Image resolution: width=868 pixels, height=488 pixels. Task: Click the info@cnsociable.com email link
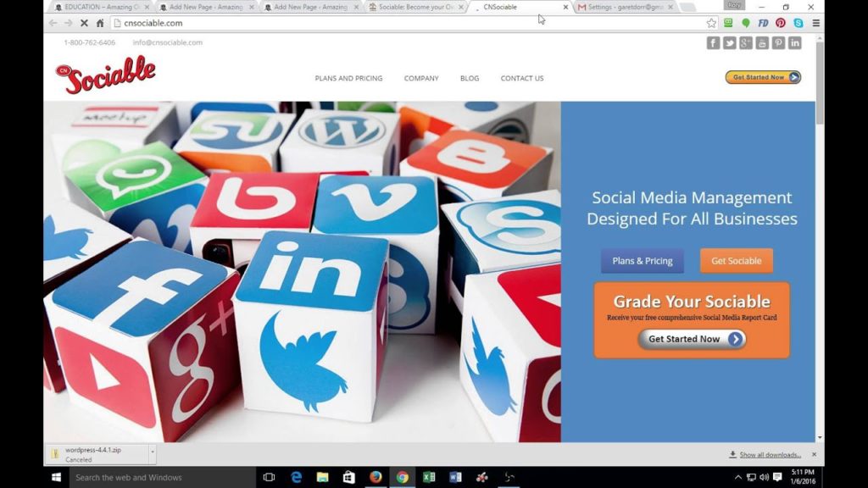(x=167, y=42)
